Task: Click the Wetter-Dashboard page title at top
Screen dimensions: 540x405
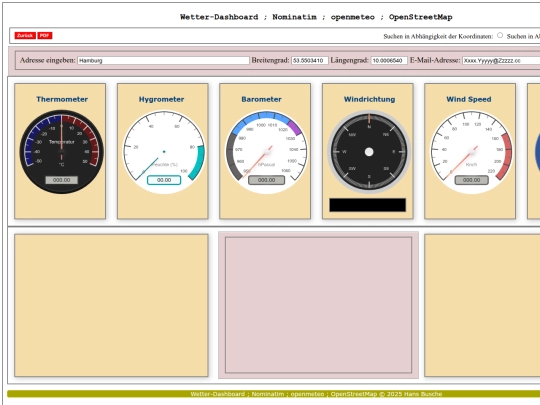Action: [x=316, y=17]
